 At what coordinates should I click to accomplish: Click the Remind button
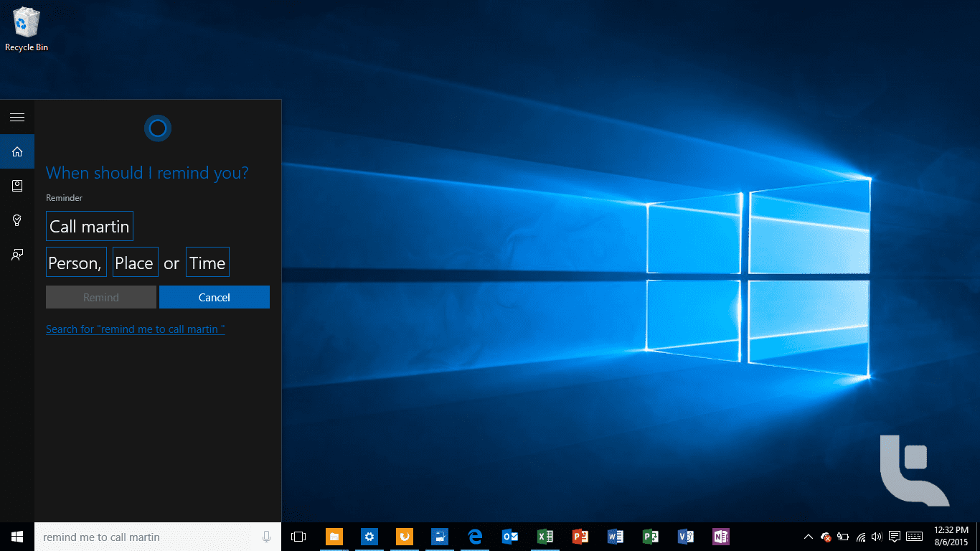coord(101,297)
